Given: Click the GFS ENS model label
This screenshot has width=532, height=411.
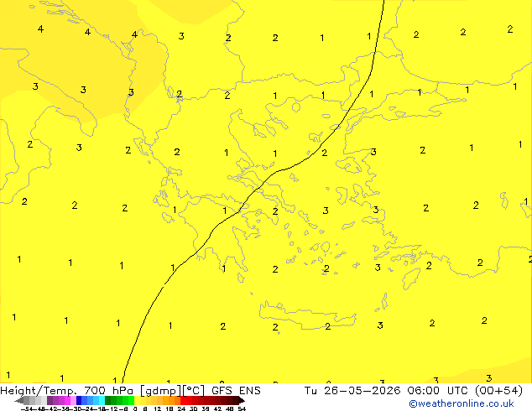Looking at the screenshot, I should [236, 391].
